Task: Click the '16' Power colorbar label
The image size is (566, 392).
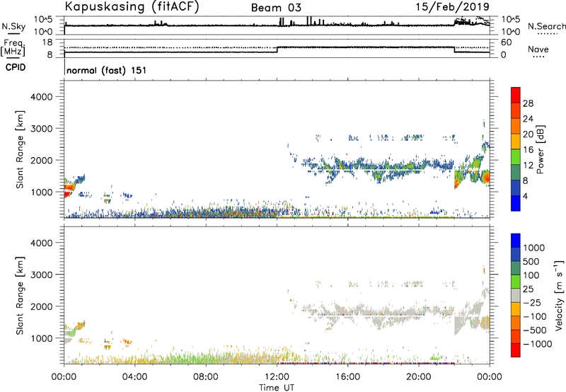Action: coord(528,150)
